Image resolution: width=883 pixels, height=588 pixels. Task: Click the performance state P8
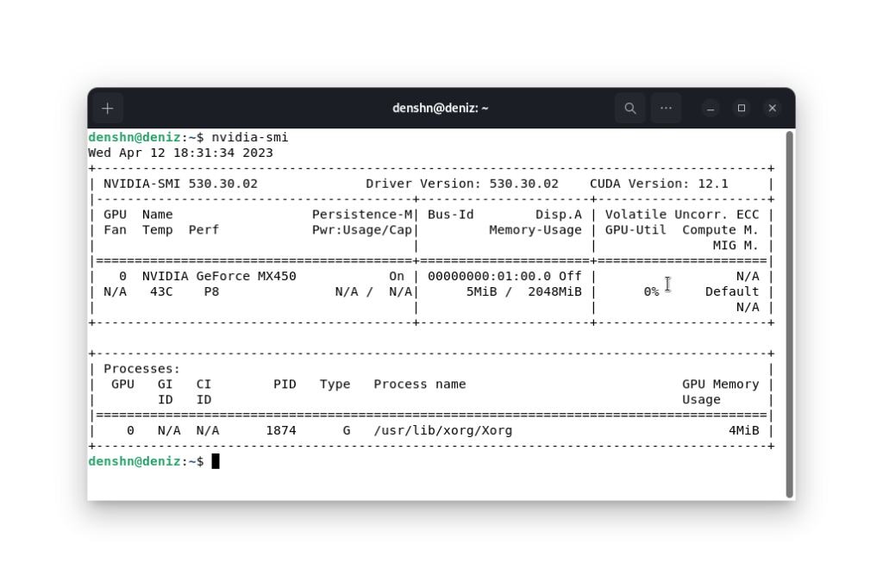(x=212, y=291)
